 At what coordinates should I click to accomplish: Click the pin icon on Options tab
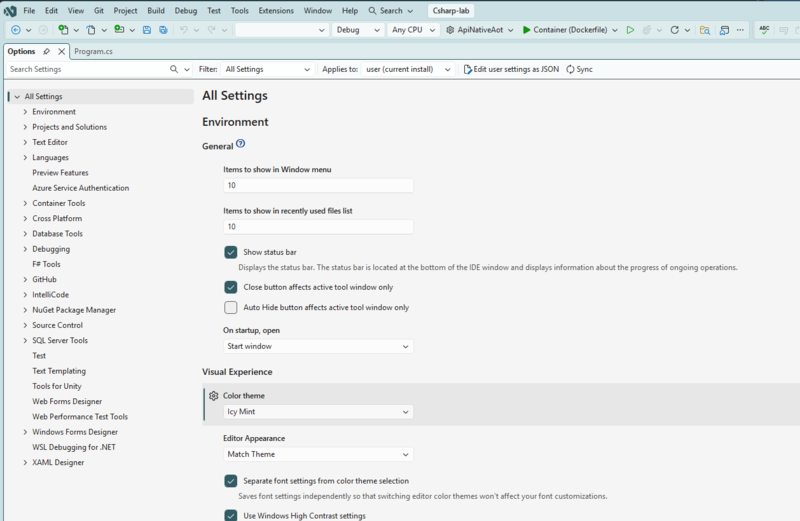point(46,52)
